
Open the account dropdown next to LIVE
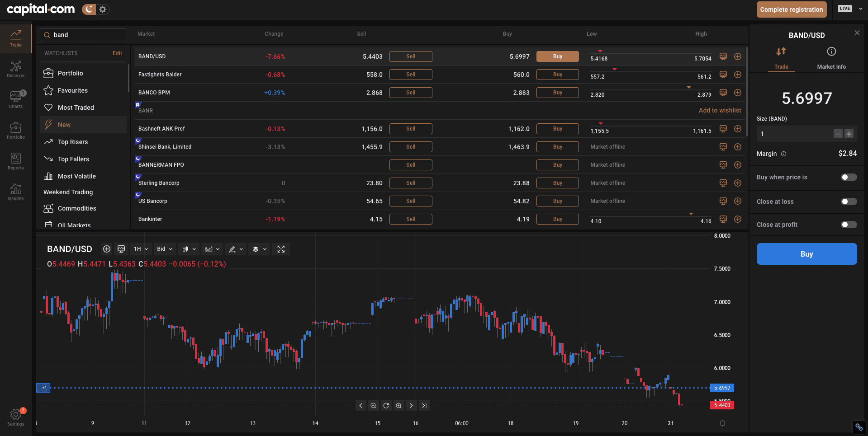(860, 9)
